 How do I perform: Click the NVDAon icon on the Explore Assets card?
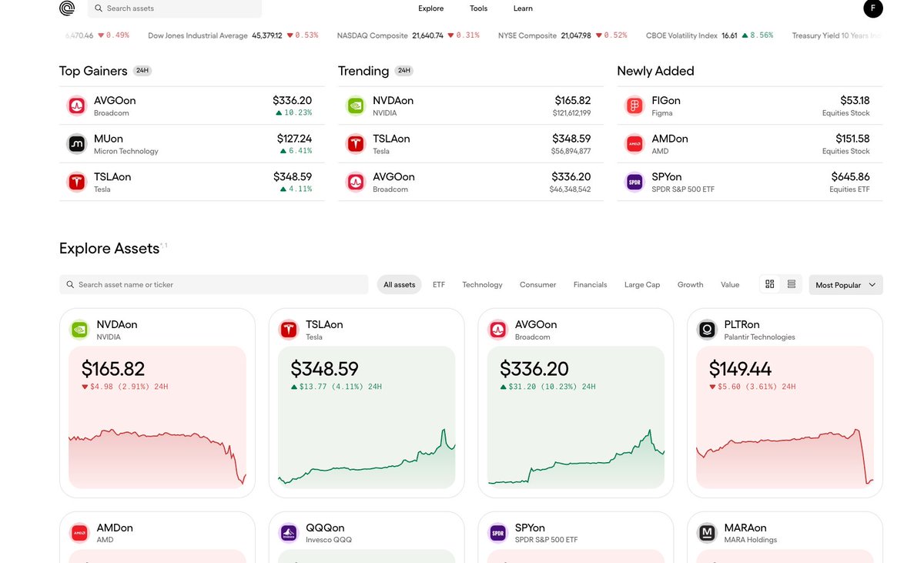click(79, 330)
